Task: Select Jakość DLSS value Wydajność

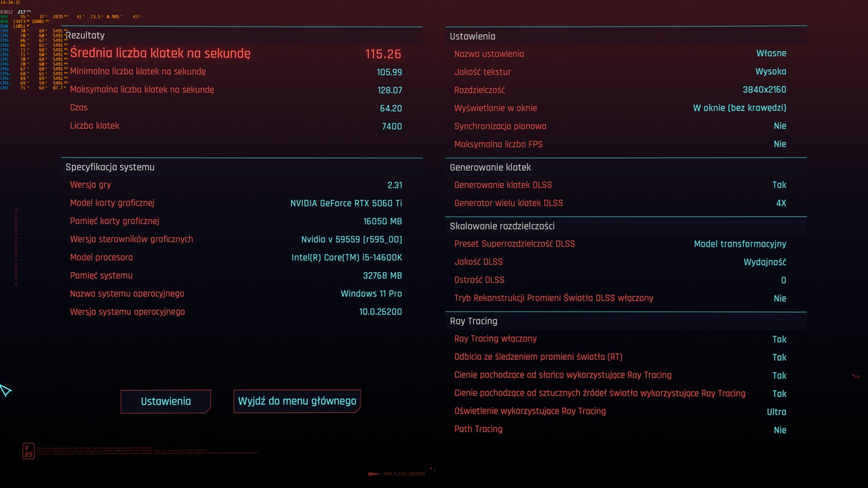Action: (x=765, y=262)
